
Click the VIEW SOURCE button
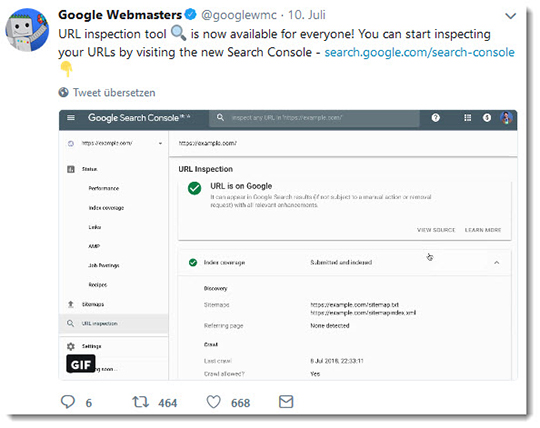point(436,230)
